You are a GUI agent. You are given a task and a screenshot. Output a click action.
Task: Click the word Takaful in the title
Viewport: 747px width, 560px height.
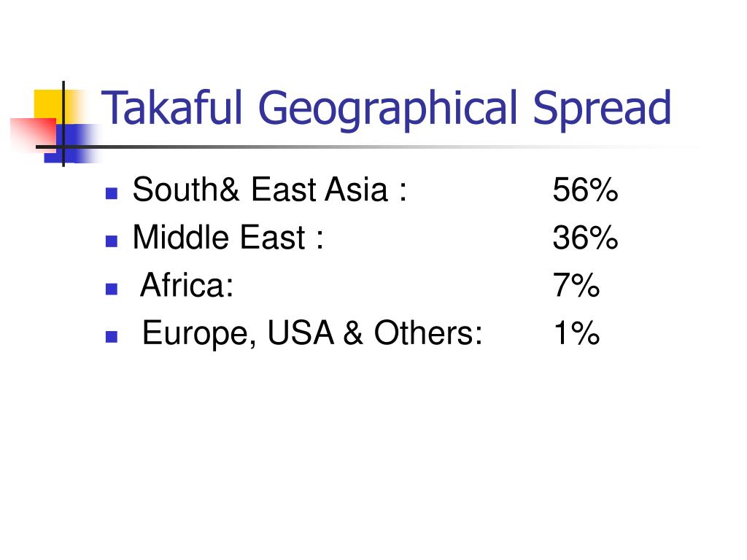click(172, 107)
